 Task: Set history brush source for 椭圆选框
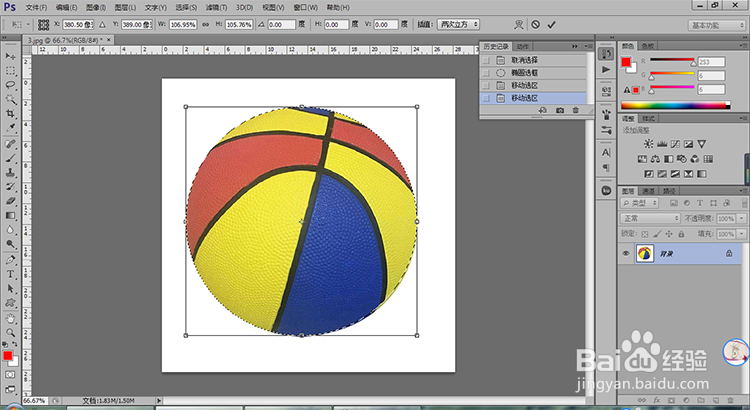486,73
